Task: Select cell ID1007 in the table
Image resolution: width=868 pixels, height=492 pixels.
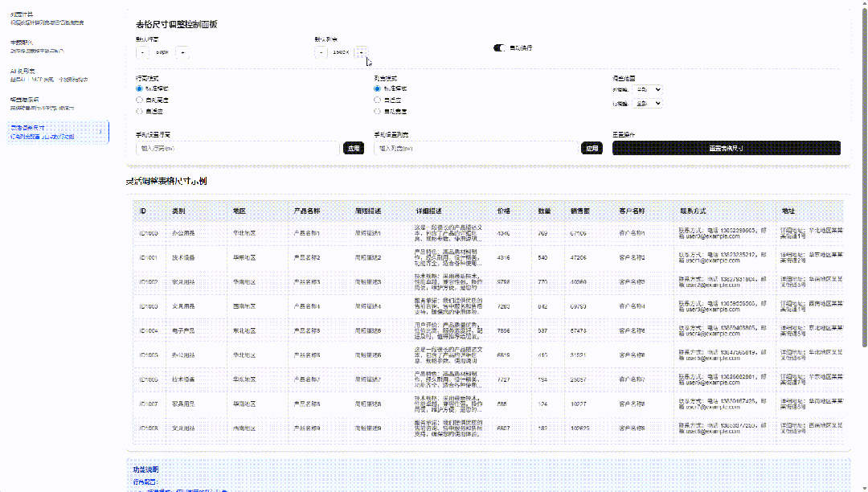Action: click(x=149, y=404)
